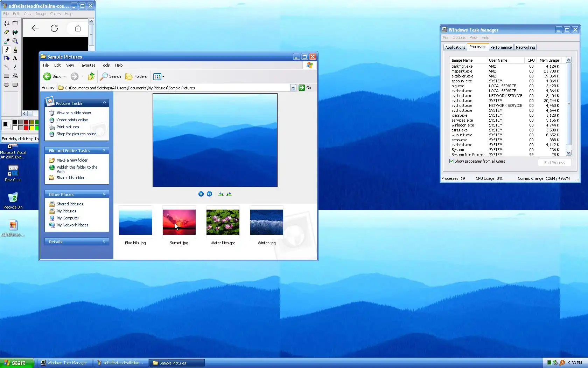Select the rectangular Select tool in Paint

click(x=15, y=23)
